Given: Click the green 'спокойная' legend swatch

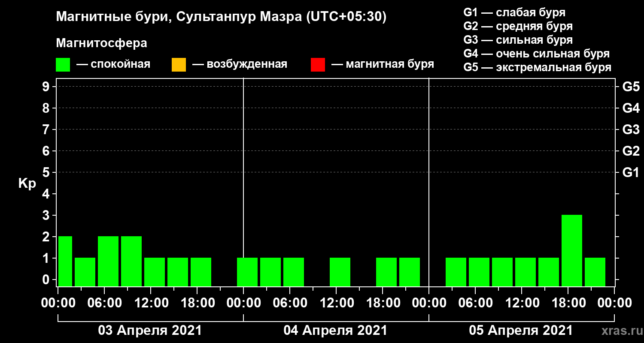Looking at the screenshot, I should pos(63,65).
